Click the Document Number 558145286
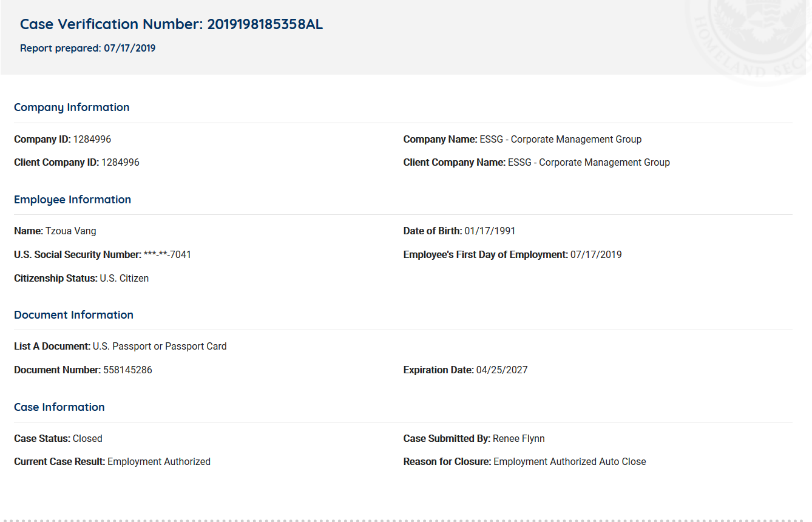Screen dimensions: 812x522 tap(127, 370)
